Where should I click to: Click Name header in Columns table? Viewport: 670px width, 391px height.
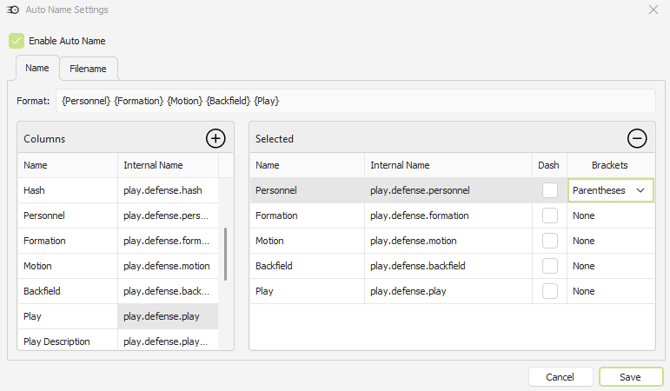(68, 165)
